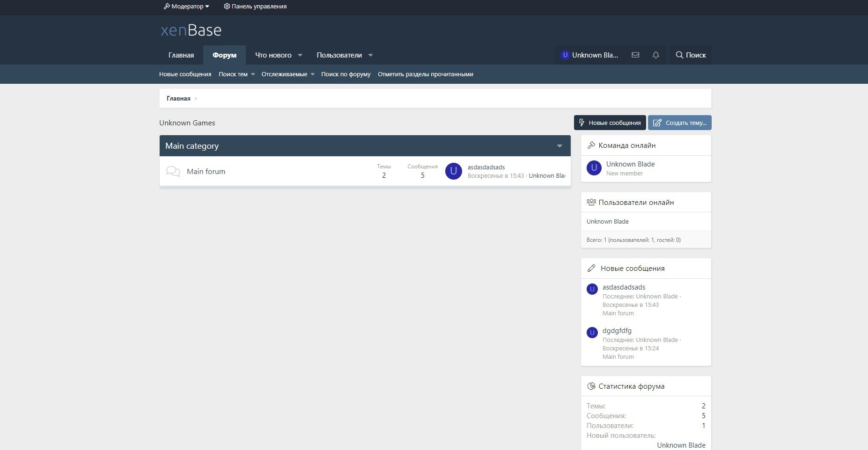Open the inbox envelope icon
868x450 pixels.
(x=635, y=55)
